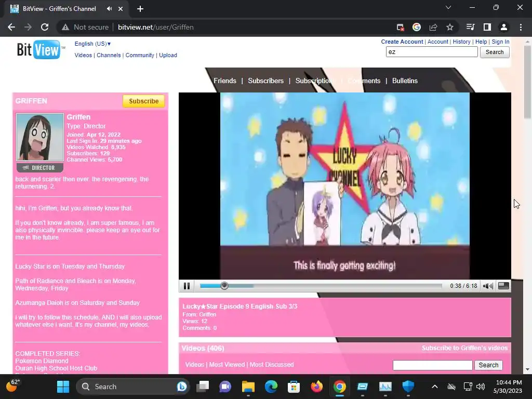Mute the tab via speaker icon
532x399 pixels.
(x=109, y=9)
